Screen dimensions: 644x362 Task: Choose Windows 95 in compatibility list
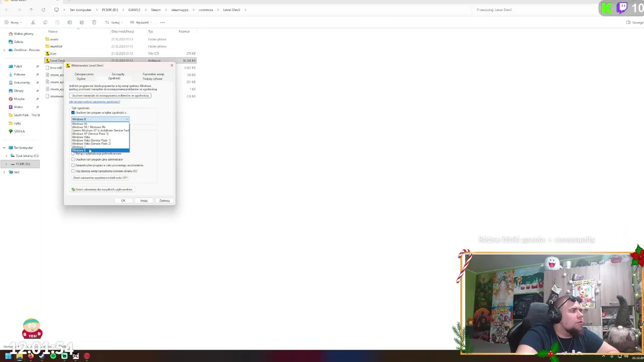[x=100, y=124]
